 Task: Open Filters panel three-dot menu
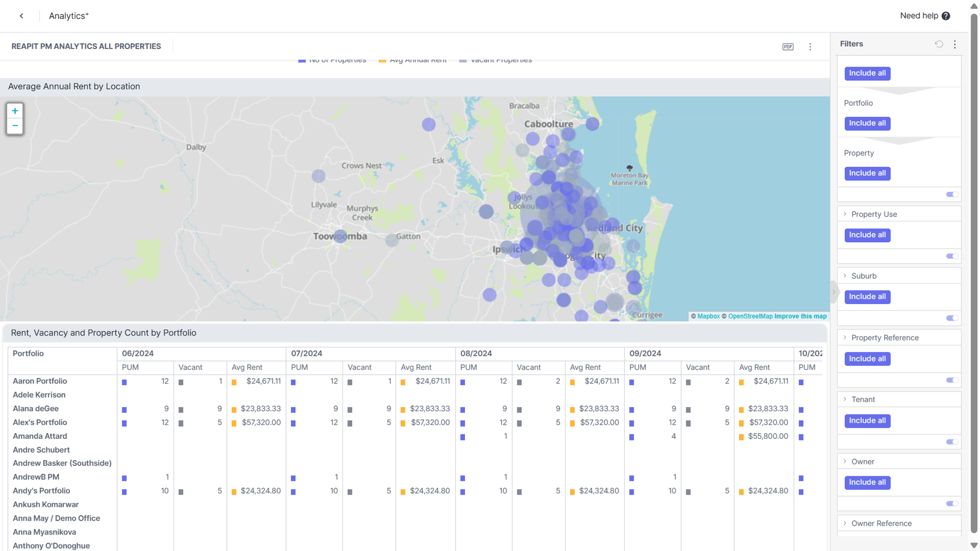tap(955, 44)
